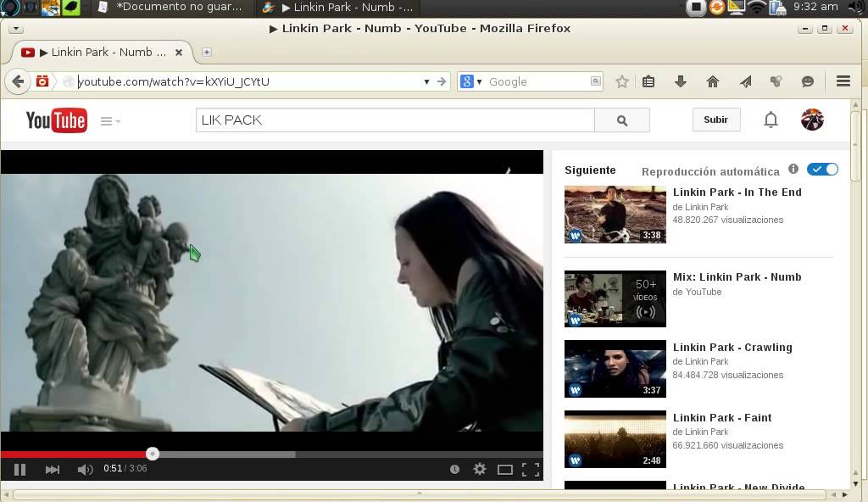Image resolution: width=868 pixels, height=502 pixels.
Task: Open the user account avatar
Action: coord(812,120)
